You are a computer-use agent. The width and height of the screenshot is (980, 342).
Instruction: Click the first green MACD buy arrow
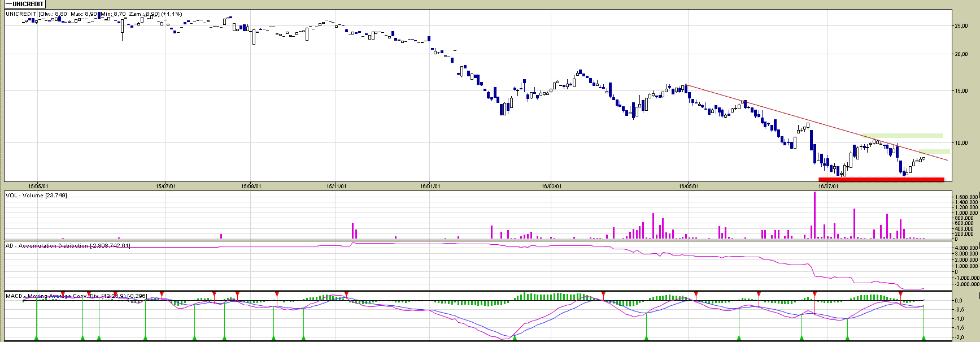coord(37,338)
